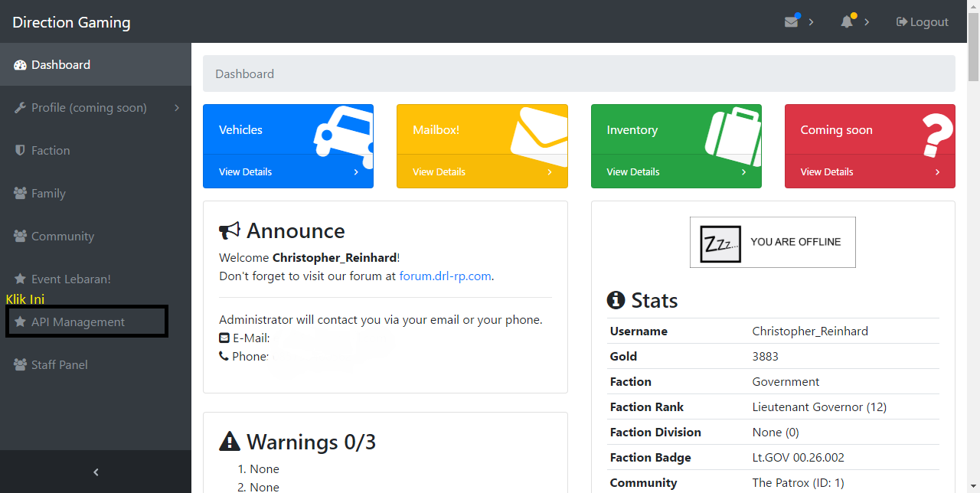This screenshot has height=493, width=980.
Task: Open the Event Lebaran! sidebar item
Action: [x=96, y=279]
